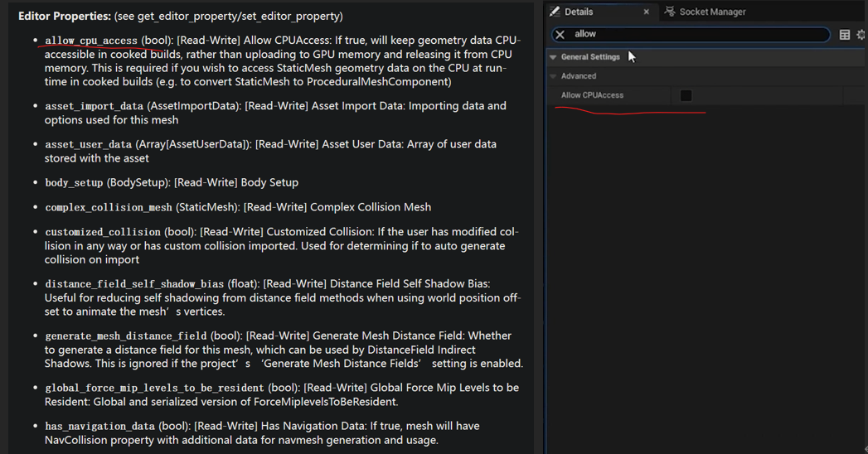Click the global_force_mip_levels_to_be_resident property name
Viewport: 868px width, 454px height.
tap(154, 388)
